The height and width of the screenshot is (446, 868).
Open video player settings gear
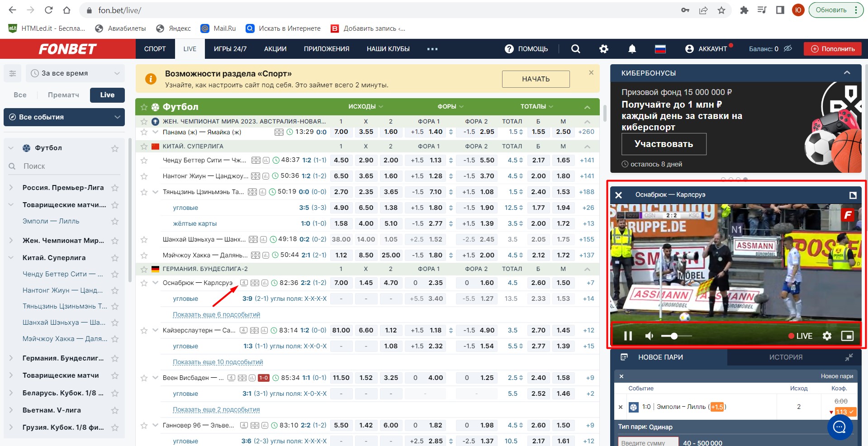[x=827, y=336]
